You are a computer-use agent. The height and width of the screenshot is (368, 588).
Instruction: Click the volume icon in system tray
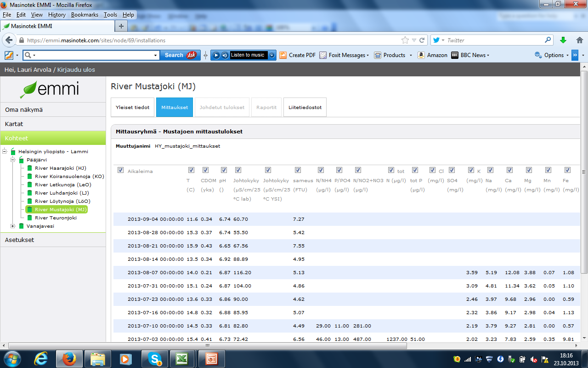534,359
